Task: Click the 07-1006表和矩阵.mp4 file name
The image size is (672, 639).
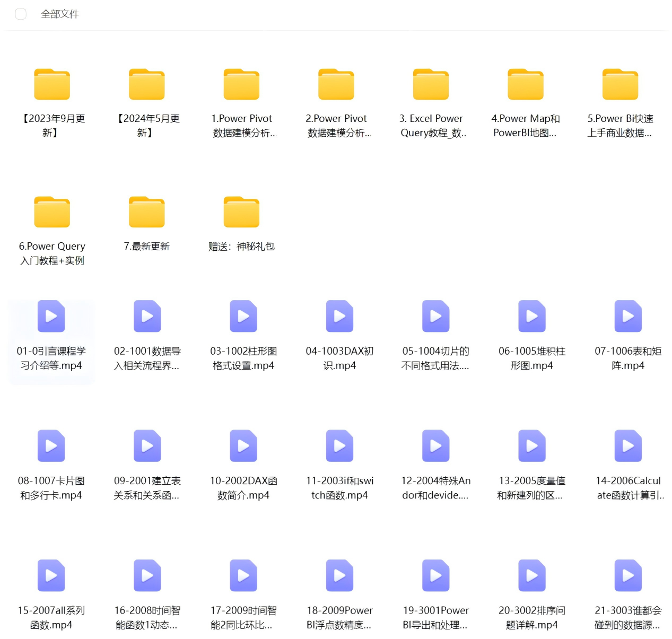Action: click(628, 358)
